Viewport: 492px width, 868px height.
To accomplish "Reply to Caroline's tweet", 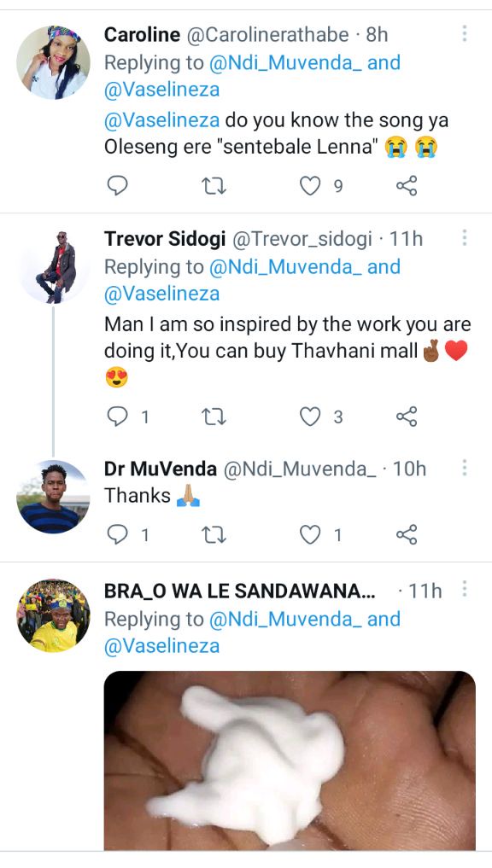I will pyautogui.click(x=118, y=186).
